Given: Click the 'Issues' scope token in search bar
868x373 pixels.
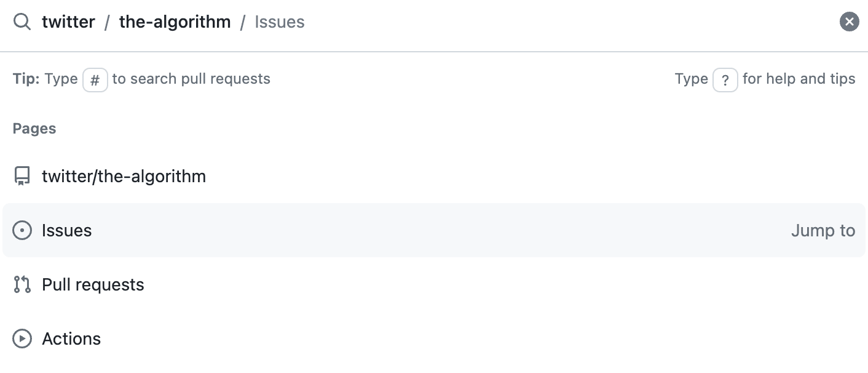Looking at the screenshot, I should (x=280, y=22).
